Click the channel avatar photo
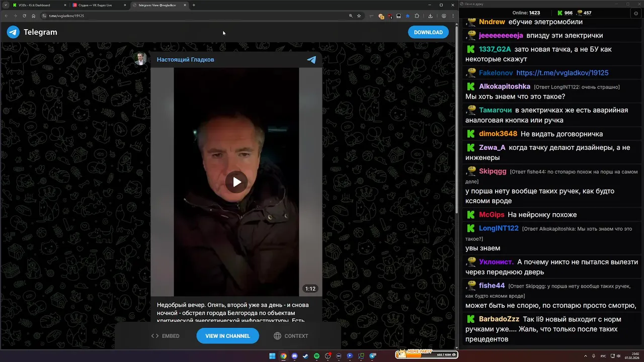The height and width of the screenshot is (362, 644). 140,58
